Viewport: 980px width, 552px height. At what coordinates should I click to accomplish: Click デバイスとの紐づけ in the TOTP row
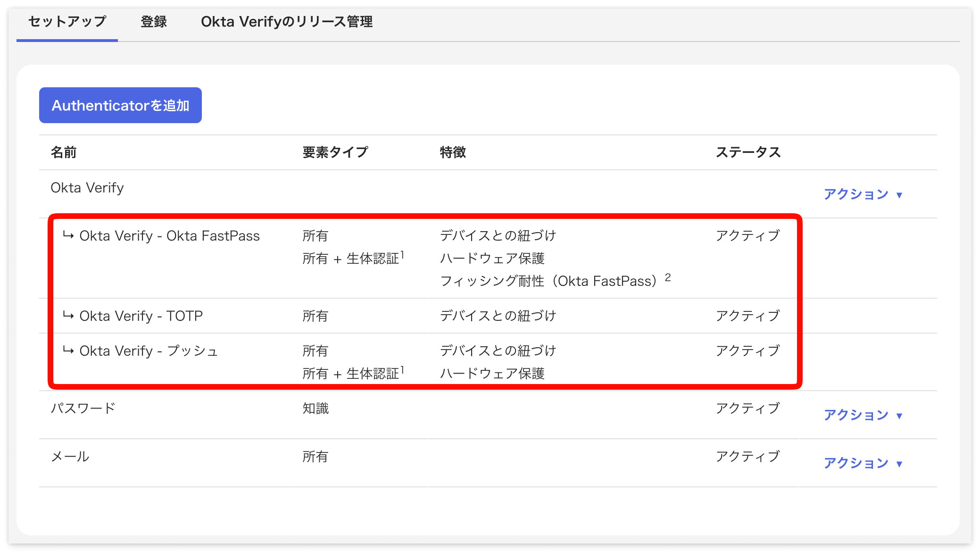[x=498, y=316]
